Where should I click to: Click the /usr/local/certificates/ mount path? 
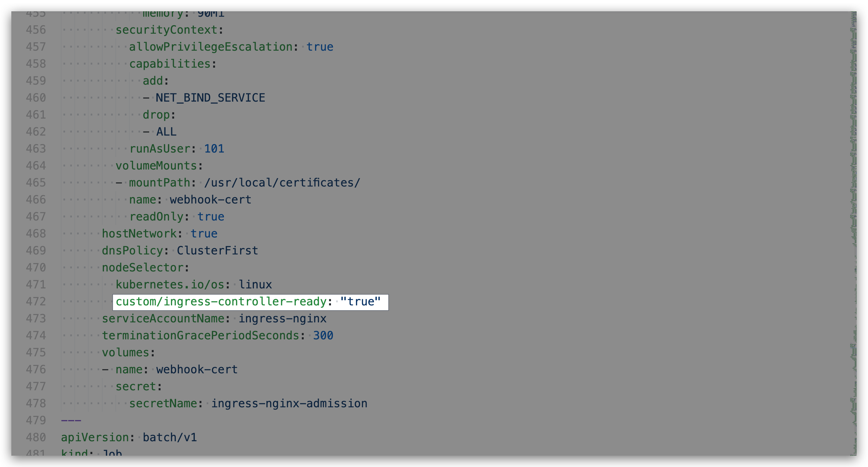[x=282, y=183]
